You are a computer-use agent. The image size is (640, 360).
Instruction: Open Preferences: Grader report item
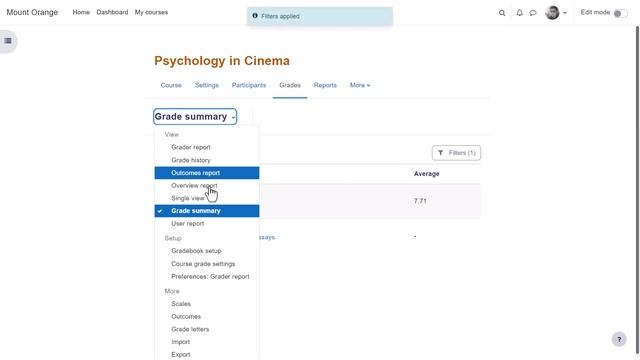coord(207,276)
